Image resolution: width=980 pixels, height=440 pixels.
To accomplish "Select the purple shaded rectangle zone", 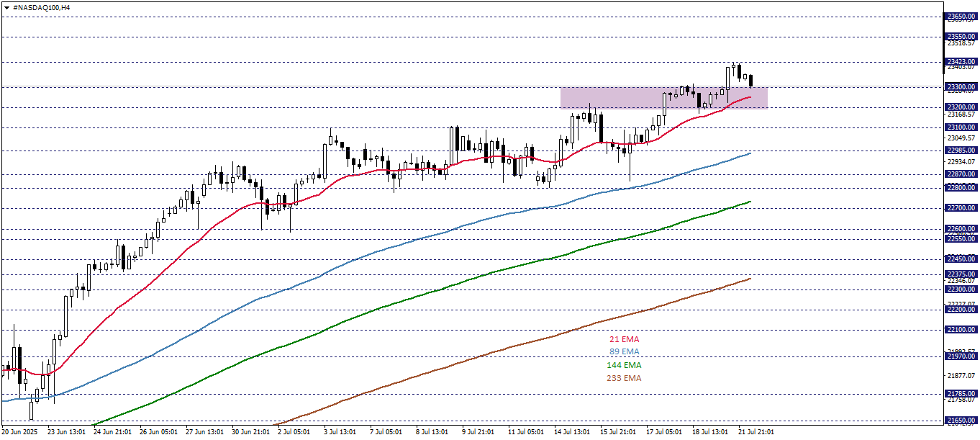I will pos(664,98).
